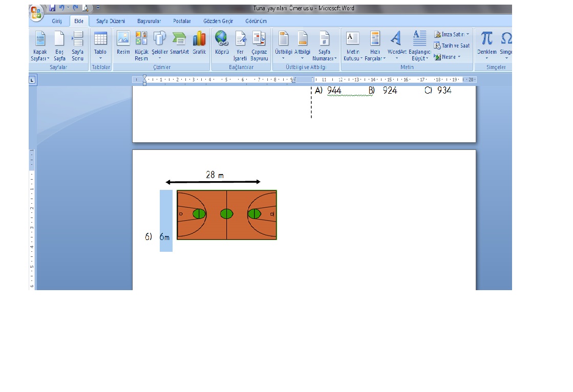Screen dimensions: 573x392
Task: Click the İmza Satırı button
Action: click(452, 34)
